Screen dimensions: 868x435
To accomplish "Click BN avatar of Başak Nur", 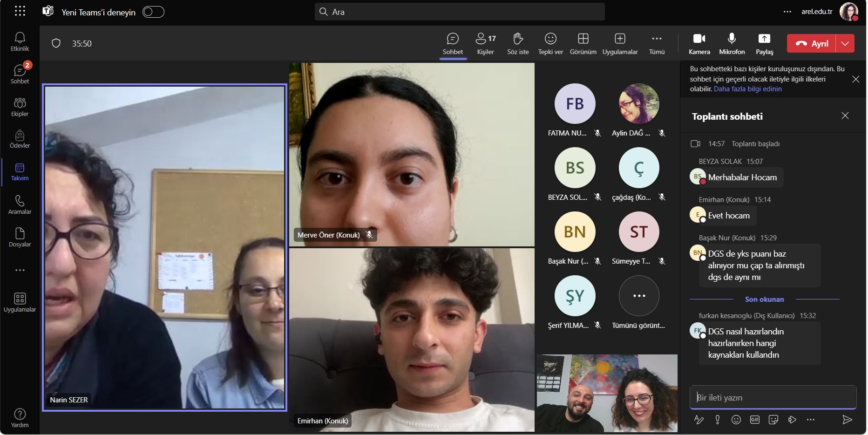I will pos(575,231).
